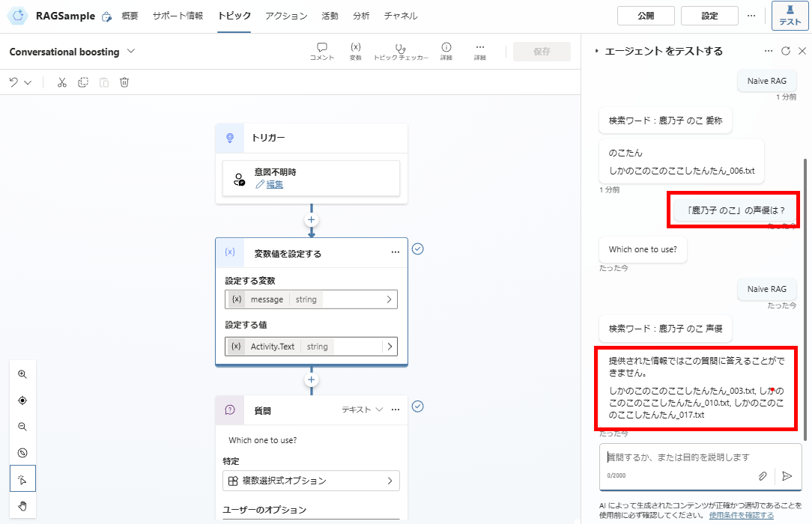
Task: Zoom in on the topic canvas
Action: (x=22, y=374)
